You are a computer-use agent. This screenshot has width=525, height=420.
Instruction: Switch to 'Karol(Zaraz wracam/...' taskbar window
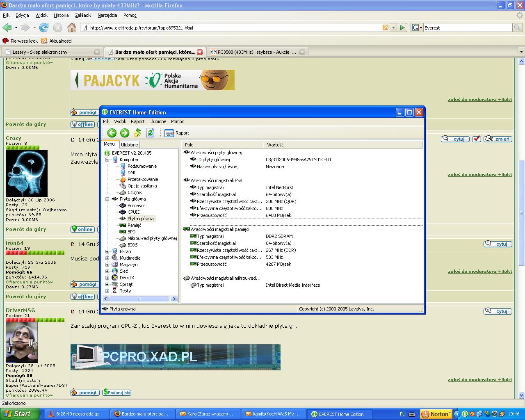click(x=208, y=414)
